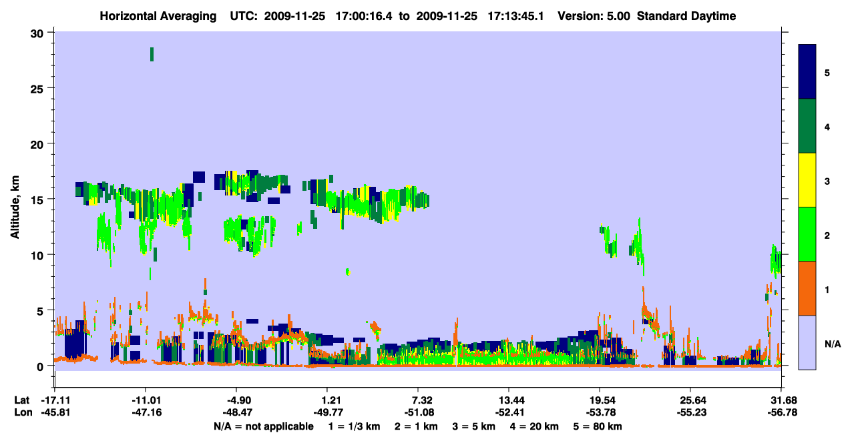Click the bright green colorbar segment labeled 2

point(807,234)
